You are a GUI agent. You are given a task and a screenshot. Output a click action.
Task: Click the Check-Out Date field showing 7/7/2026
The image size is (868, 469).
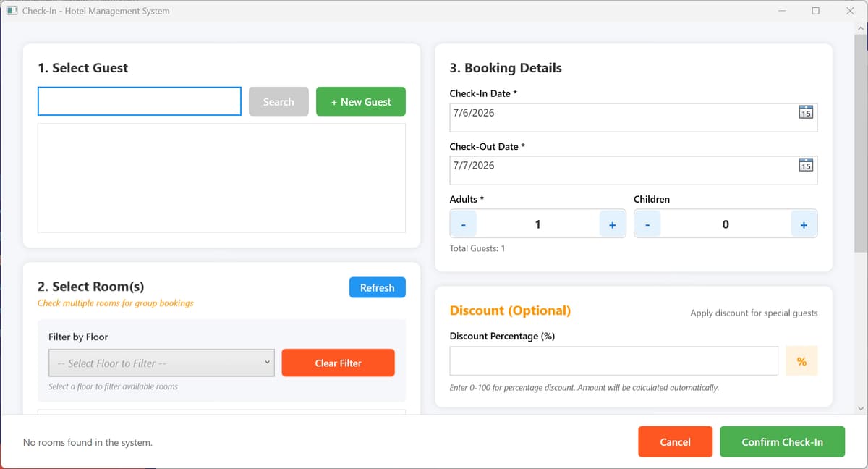(634, 170)
